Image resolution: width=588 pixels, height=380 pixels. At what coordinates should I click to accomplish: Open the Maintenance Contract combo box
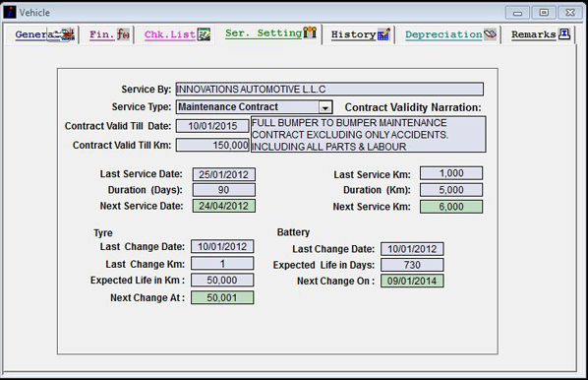point(255,107)
